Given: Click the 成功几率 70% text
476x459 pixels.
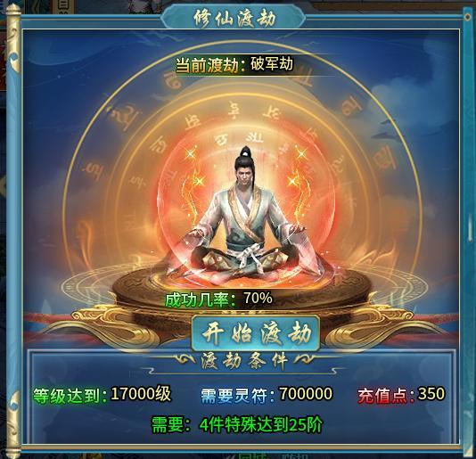Looking at the screenshot, I should (218, 299).
